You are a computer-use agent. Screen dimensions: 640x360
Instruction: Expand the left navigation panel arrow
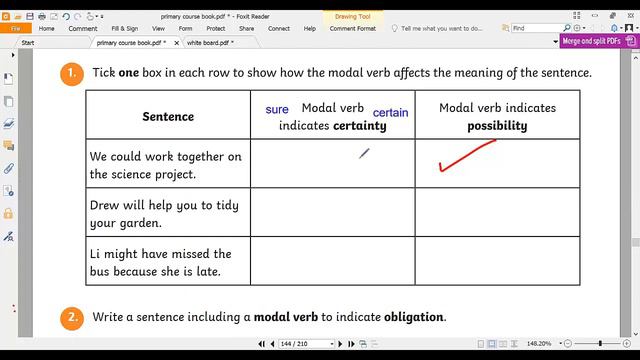tap(13, 55)
